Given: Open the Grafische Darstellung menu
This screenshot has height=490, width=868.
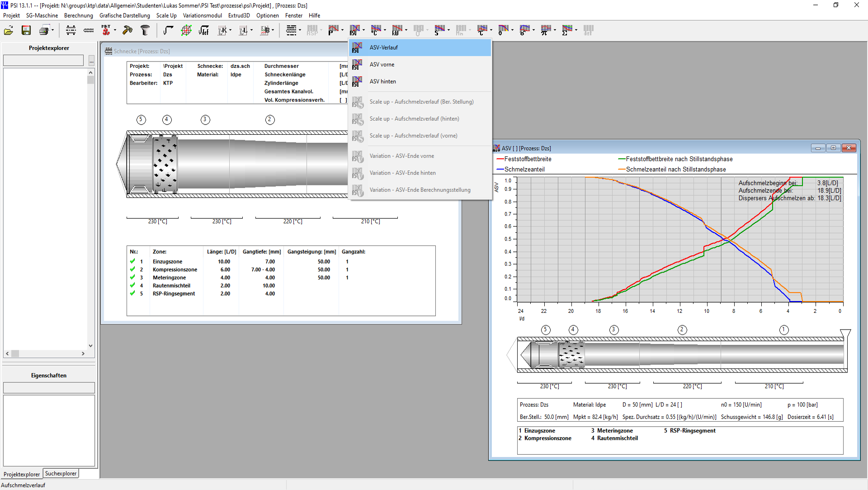Looking at the screenshot, I should pos(125,15).
